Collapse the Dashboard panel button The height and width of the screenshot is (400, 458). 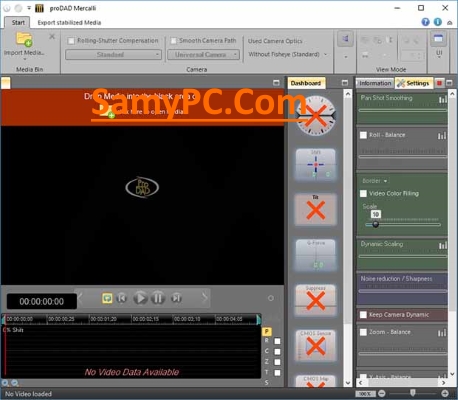345,83
